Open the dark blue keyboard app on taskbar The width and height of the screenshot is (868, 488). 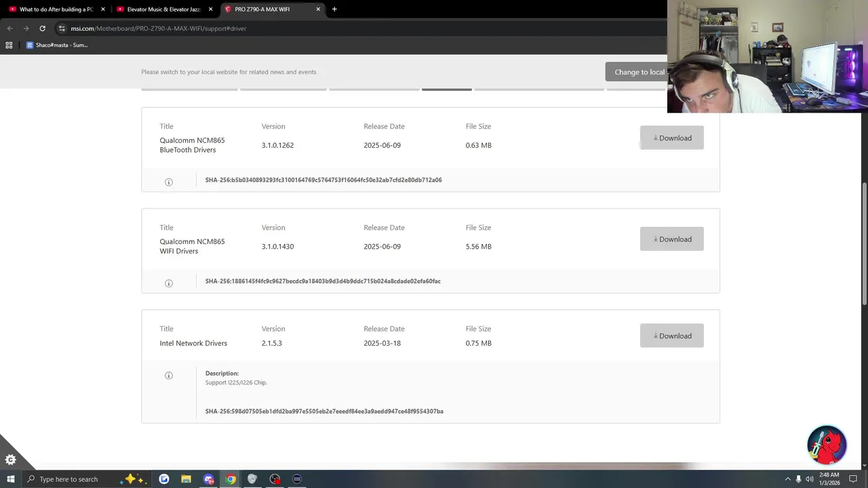pos(297,479)
